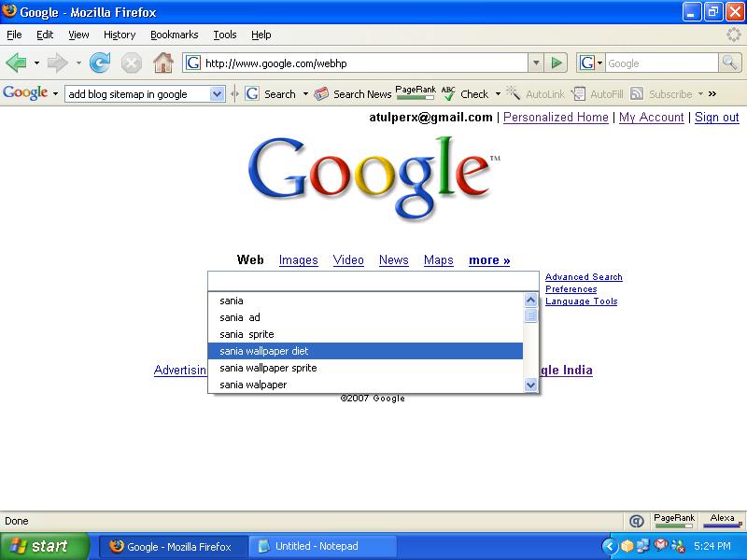Click the AutoLink toolbar button
The height and width of the screenshot is (560, 747).
coord(535,94)
